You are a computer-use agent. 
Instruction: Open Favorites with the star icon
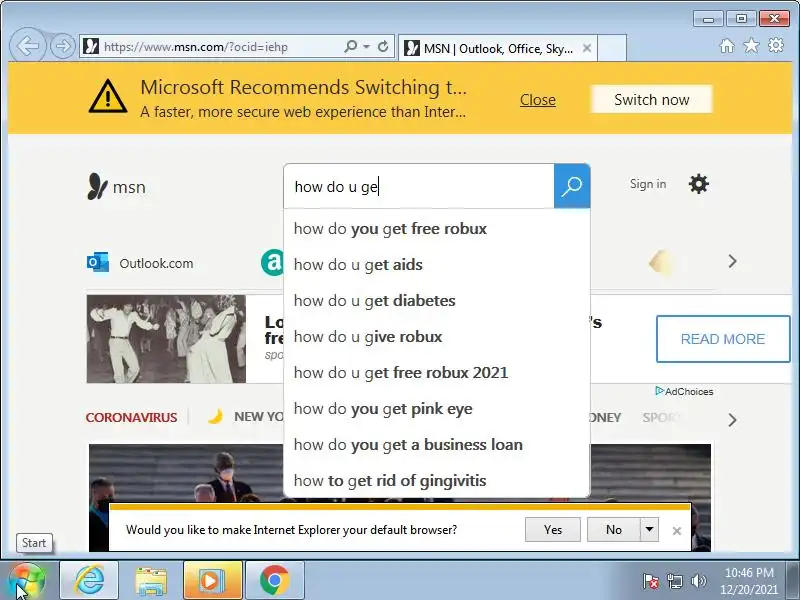pyautogui.click(x=751, y=46)
